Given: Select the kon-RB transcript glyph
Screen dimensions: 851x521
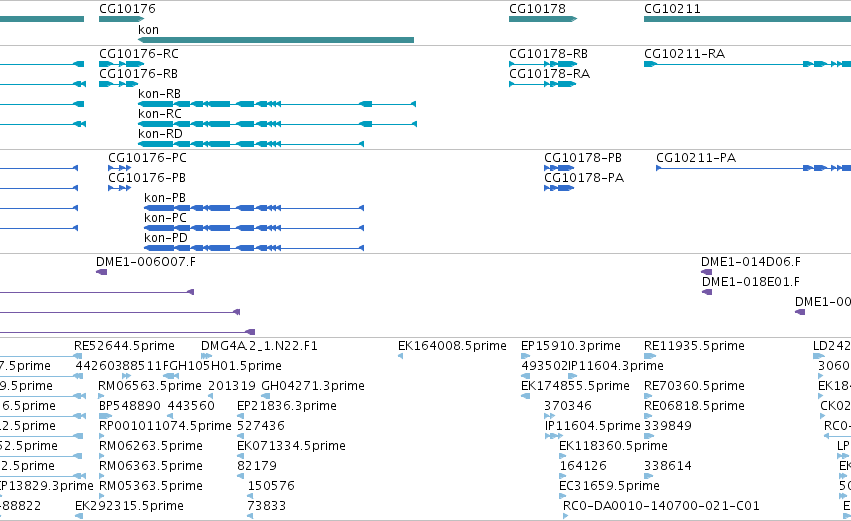Looking at the screenshot, I should click(277, 104).
